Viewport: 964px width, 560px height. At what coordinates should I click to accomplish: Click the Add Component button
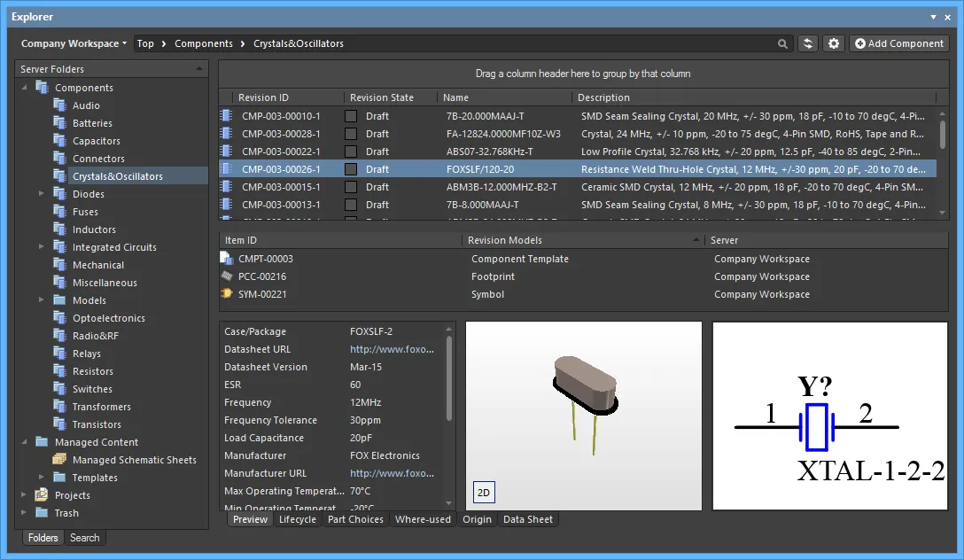point(898,43)
